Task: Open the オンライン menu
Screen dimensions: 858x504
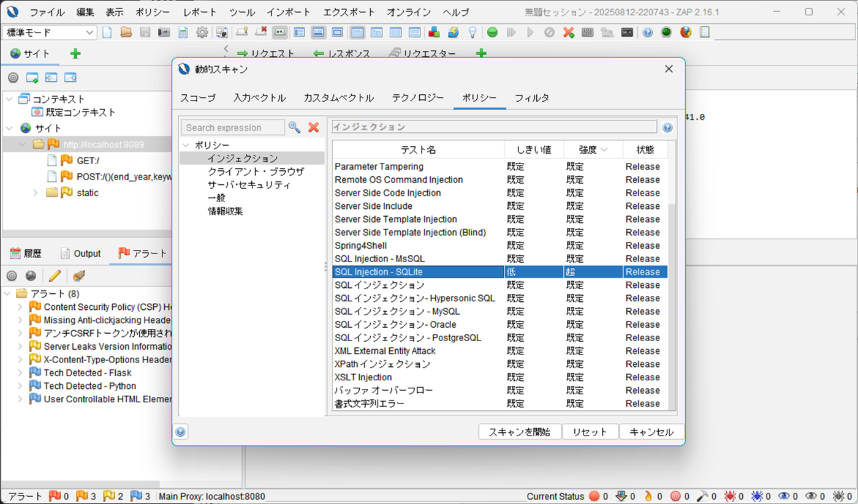Action: tap(409, 12)
